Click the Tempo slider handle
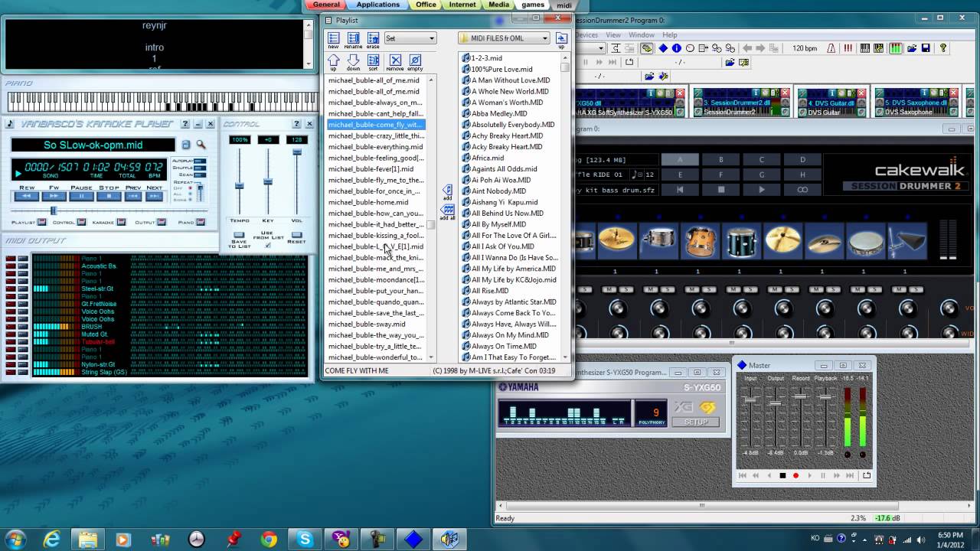The height and width of the screenshot is (551, 980). click(x=239, y=186)
